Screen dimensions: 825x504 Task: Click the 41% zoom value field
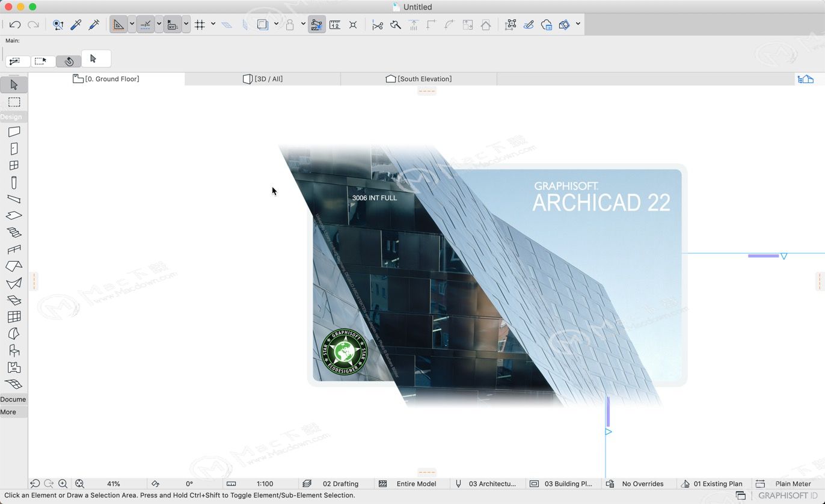tap(114, 484)
